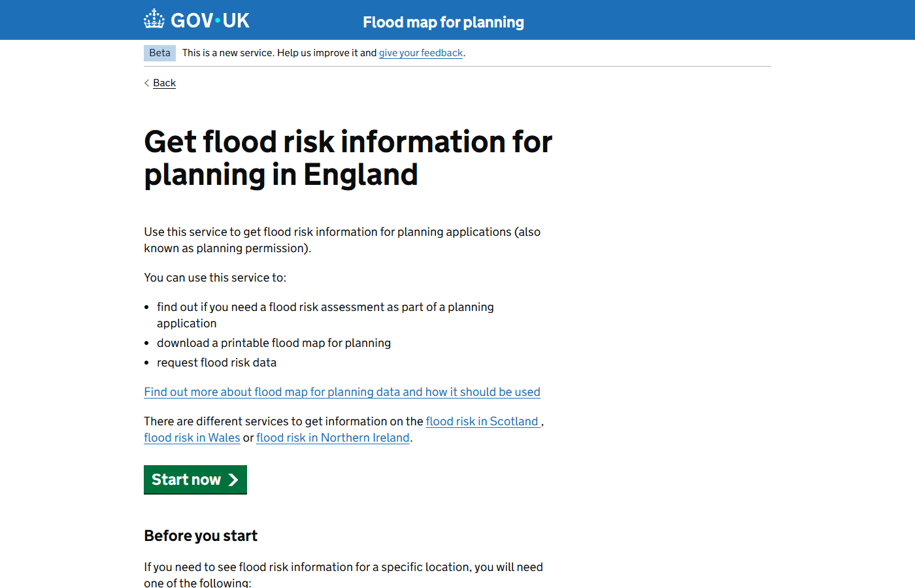This screenshot has height=588, width=915.
Task: Open the give your feedback link
Action: (x=421, y=53)
